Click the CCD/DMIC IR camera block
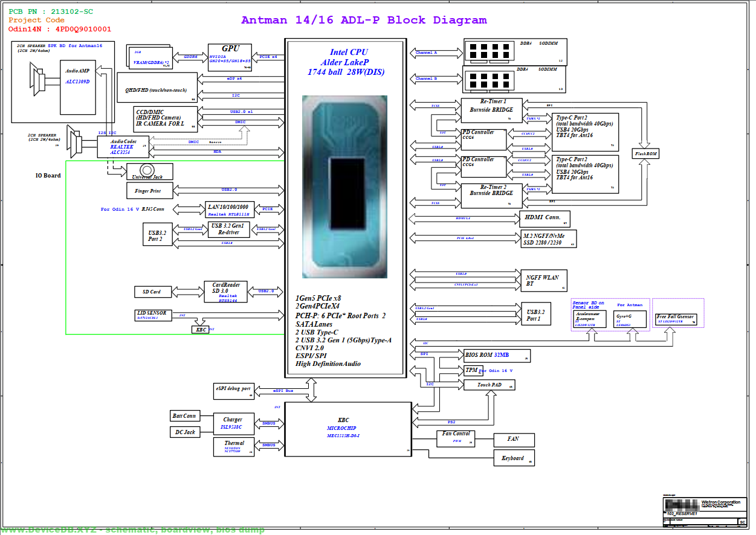 [166, 118]
